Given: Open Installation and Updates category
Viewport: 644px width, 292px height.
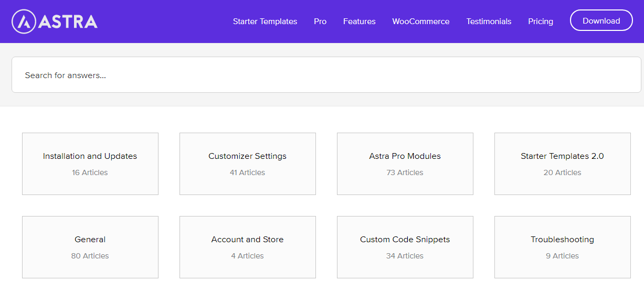Looking at the screenshot, I should click(x=90, y=164).
